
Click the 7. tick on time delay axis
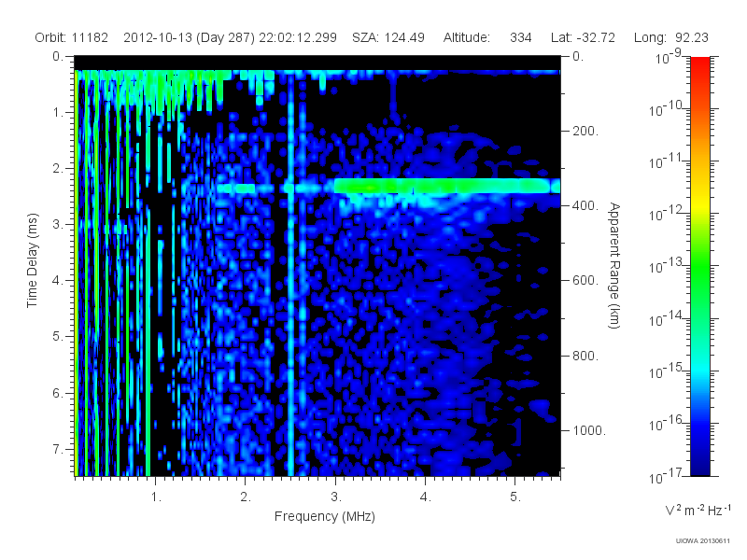pos(58,449)
